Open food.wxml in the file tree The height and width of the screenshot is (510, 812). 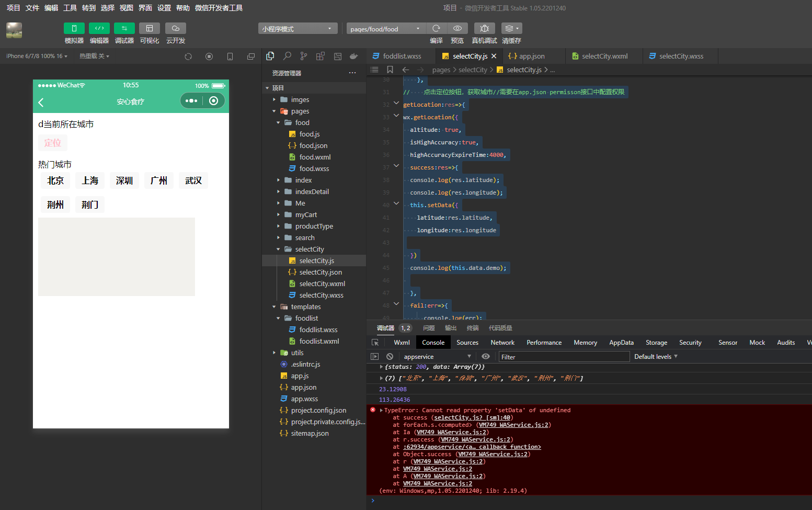(314, 157)
